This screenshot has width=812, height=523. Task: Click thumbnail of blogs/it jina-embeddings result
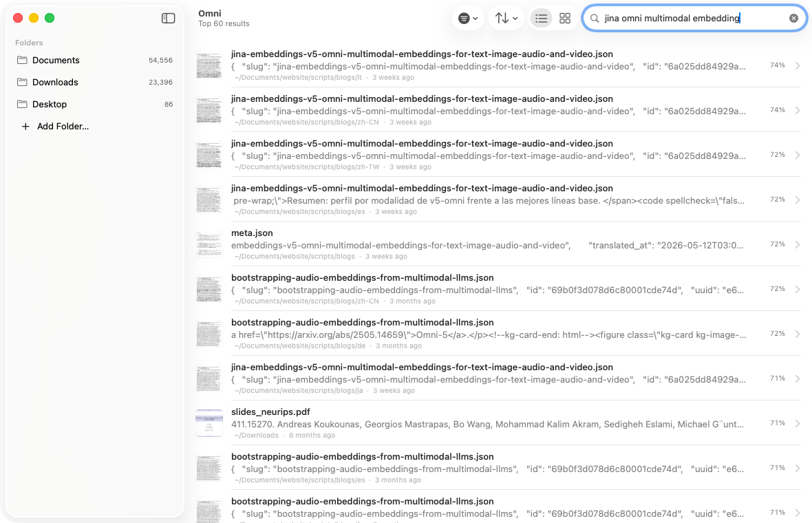(209, 65)
